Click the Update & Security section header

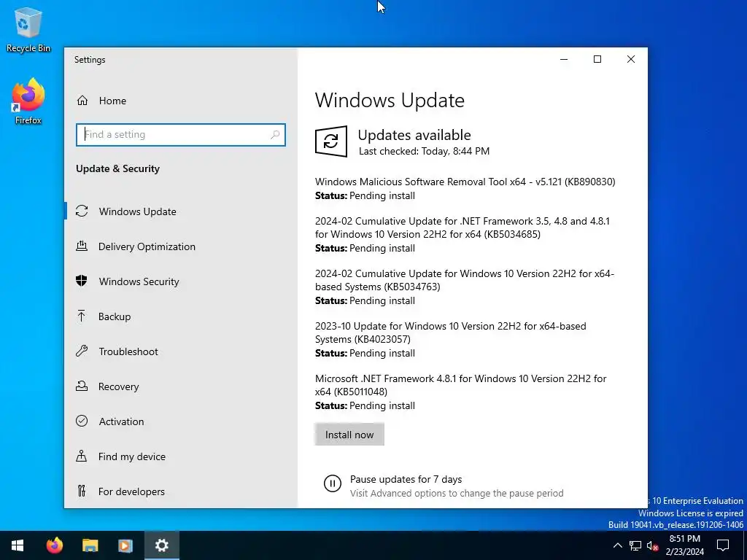(x=117, y=168)
